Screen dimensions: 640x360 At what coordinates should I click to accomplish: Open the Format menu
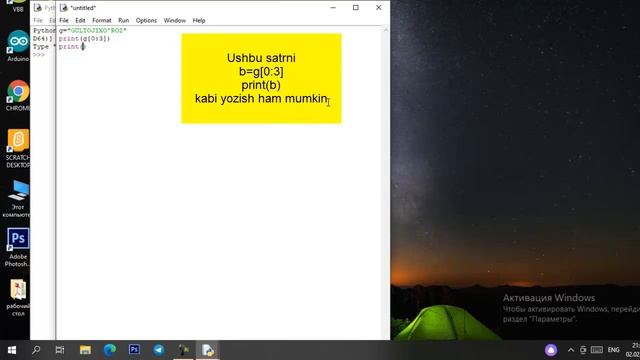click(x=102, y=20)
